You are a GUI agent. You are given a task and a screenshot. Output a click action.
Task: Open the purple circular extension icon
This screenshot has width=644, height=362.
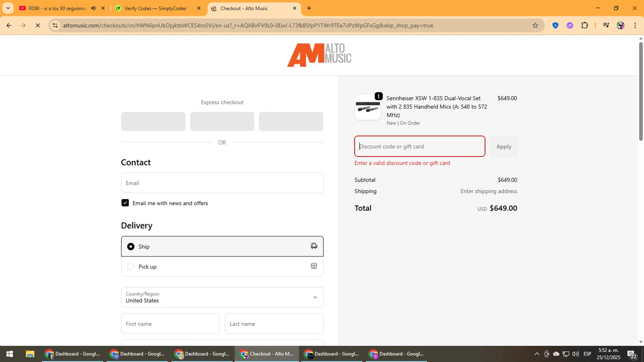570,25
